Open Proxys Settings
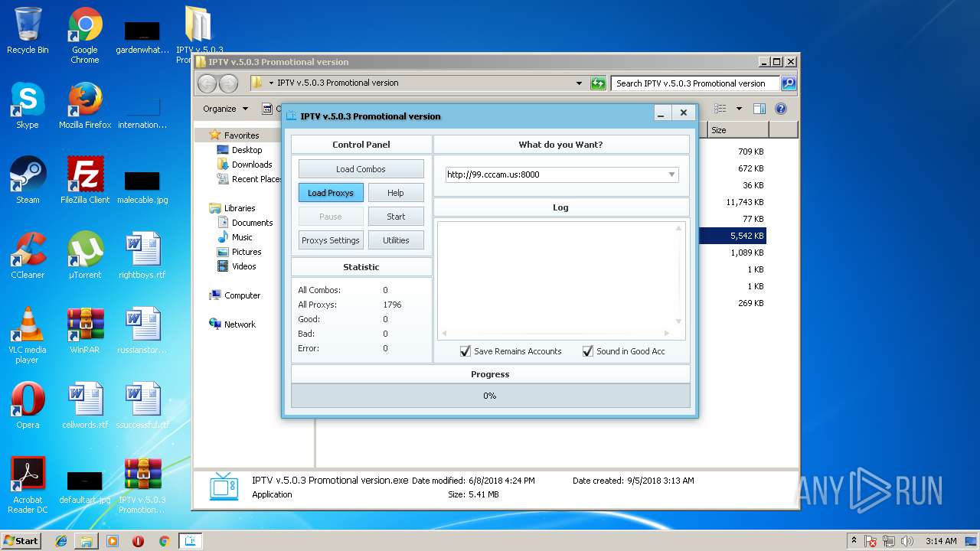 pos(331,240)
